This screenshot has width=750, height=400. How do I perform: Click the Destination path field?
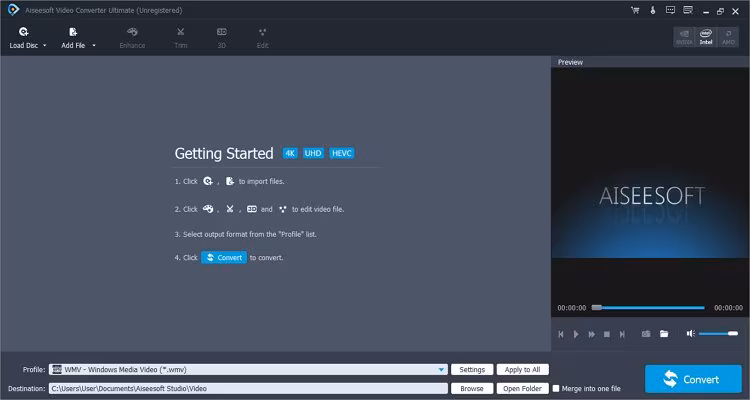[248, 389]
